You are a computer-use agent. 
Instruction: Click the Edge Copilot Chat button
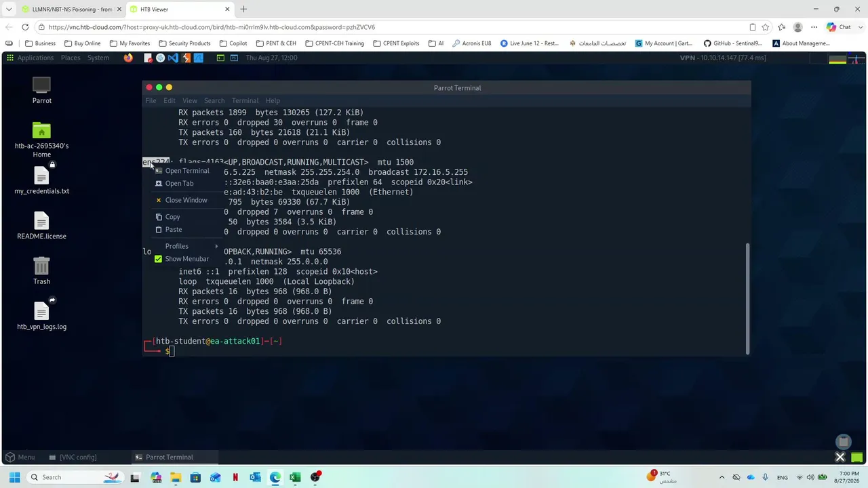[x=839, y=27]
